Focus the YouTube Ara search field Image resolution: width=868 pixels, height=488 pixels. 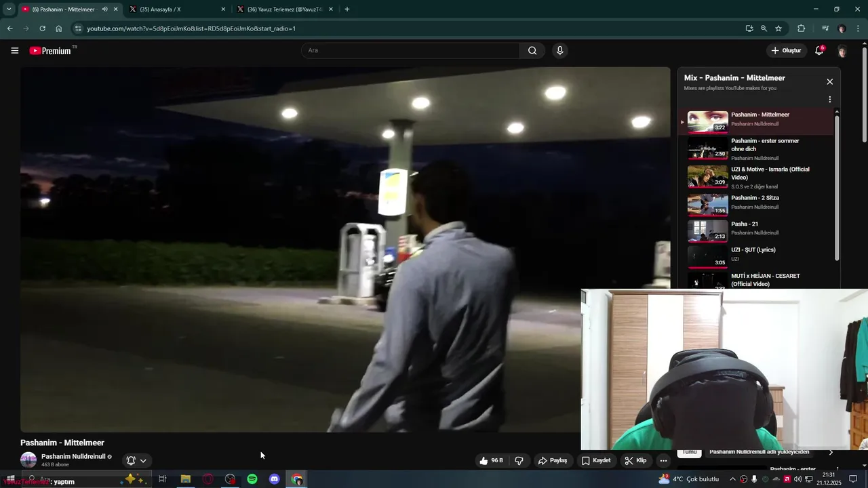point(410,50)
